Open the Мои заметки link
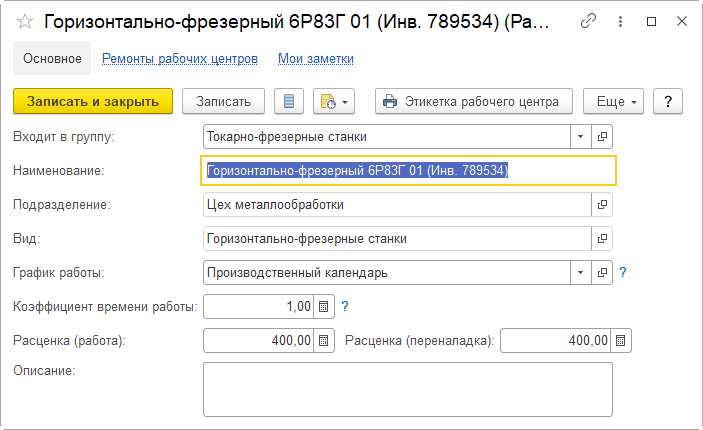Image resolution: width=703 pixels, height=430 pixels. (316, 59)
